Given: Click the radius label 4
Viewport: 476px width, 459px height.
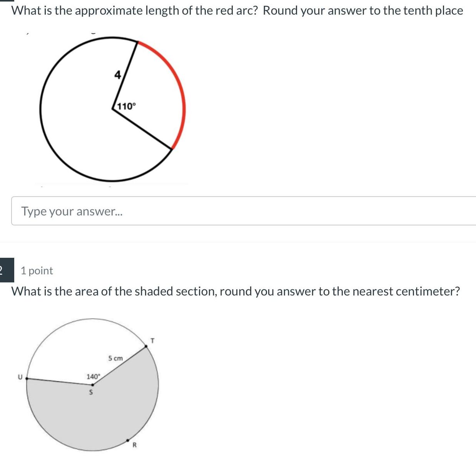Looking at the screenshot, I should 118,75.
